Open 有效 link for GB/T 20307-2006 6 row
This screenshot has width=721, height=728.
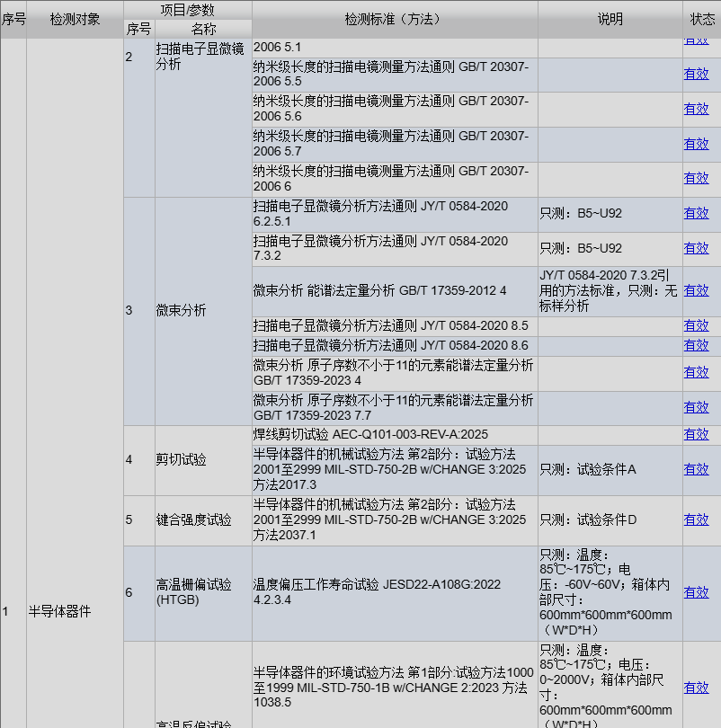click(x=696, y=178)
